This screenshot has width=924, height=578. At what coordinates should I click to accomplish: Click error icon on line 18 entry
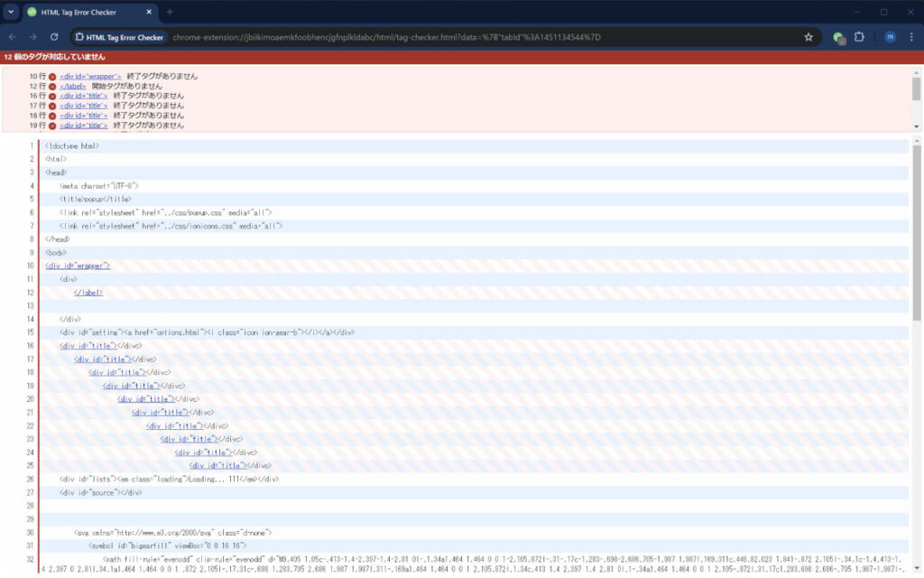52,116
